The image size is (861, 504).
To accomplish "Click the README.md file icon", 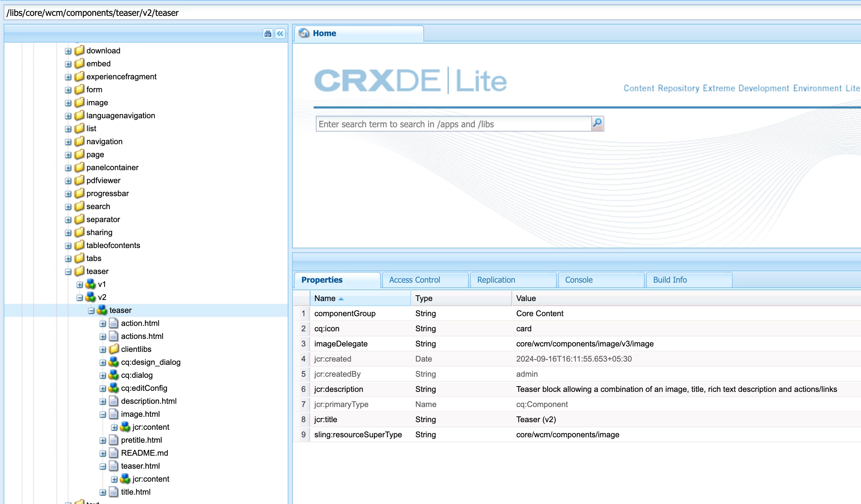I will point(114,453).
